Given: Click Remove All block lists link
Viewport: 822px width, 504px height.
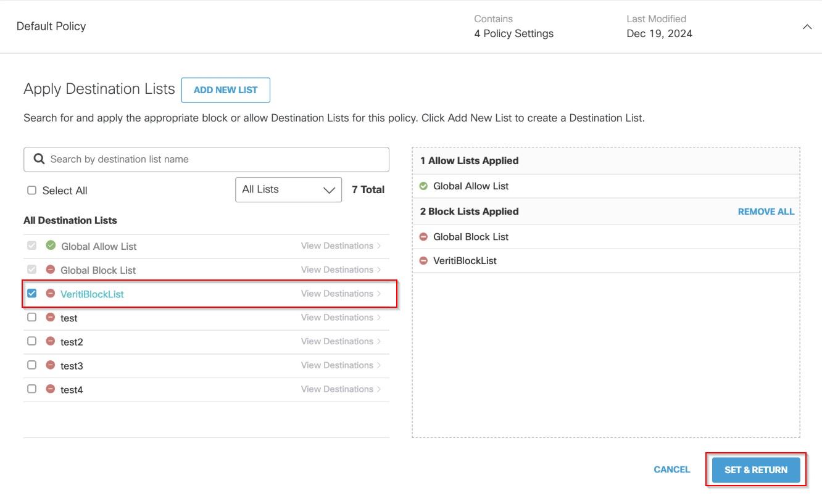Looking at the screenshot, I should point(766,212).
